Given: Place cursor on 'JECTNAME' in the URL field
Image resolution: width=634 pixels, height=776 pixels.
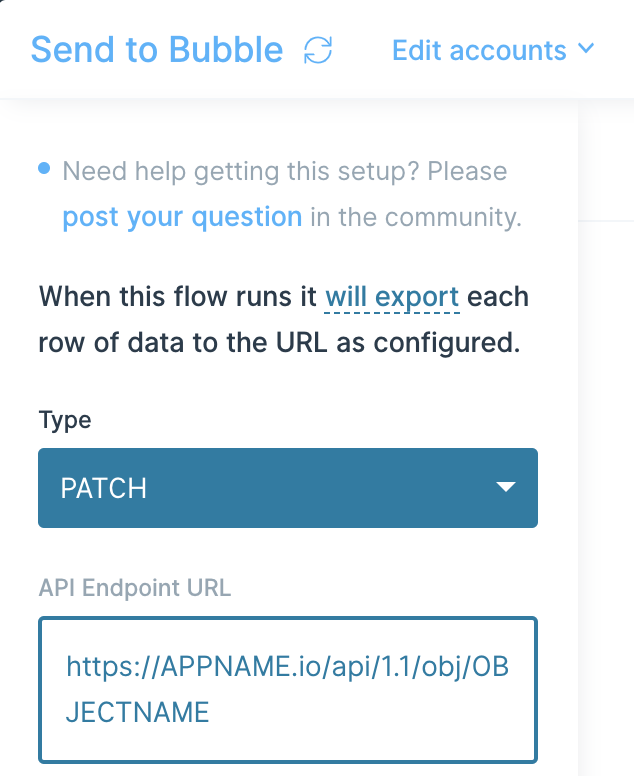Looking at the screenshot, I should click(x=138, y=712).
